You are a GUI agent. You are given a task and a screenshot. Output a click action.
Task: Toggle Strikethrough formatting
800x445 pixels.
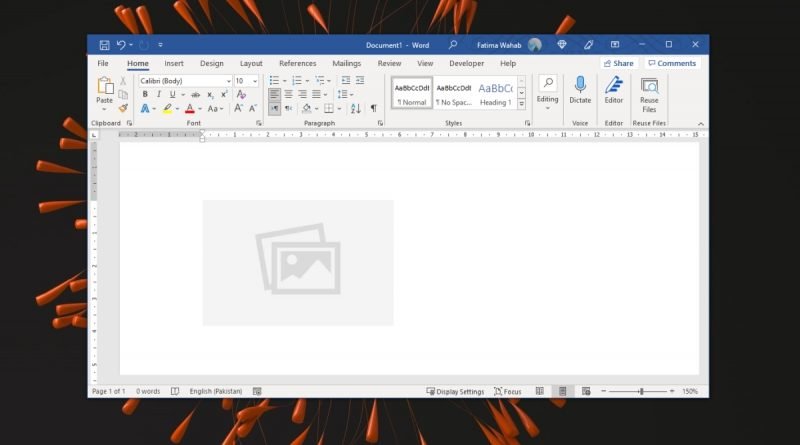[195, 94]
